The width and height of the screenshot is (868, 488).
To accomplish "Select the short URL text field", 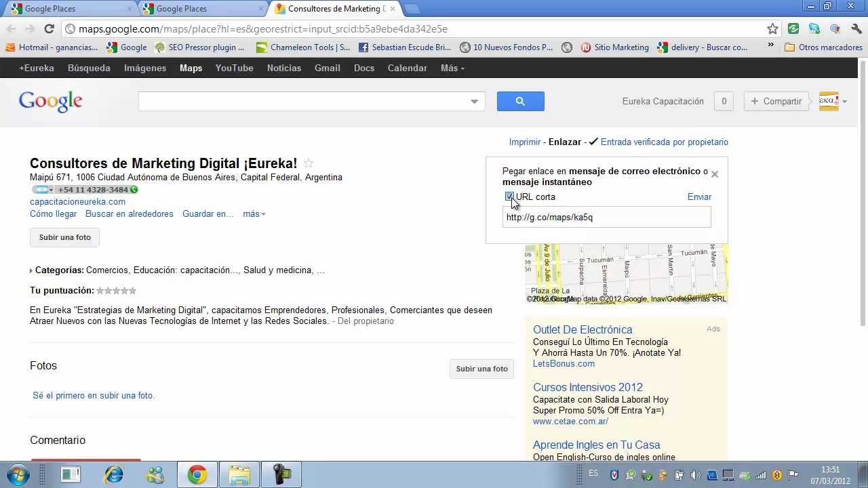I will 606,218.
